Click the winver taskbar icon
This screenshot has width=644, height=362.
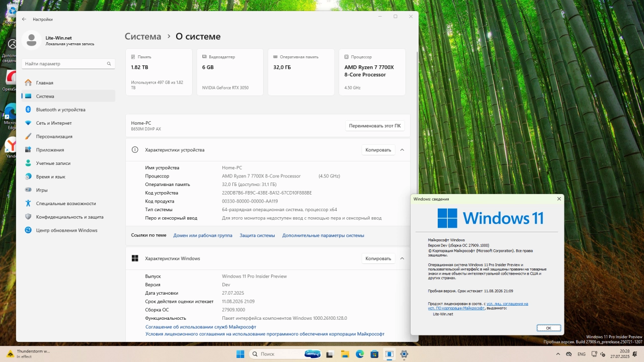(389, 354)
